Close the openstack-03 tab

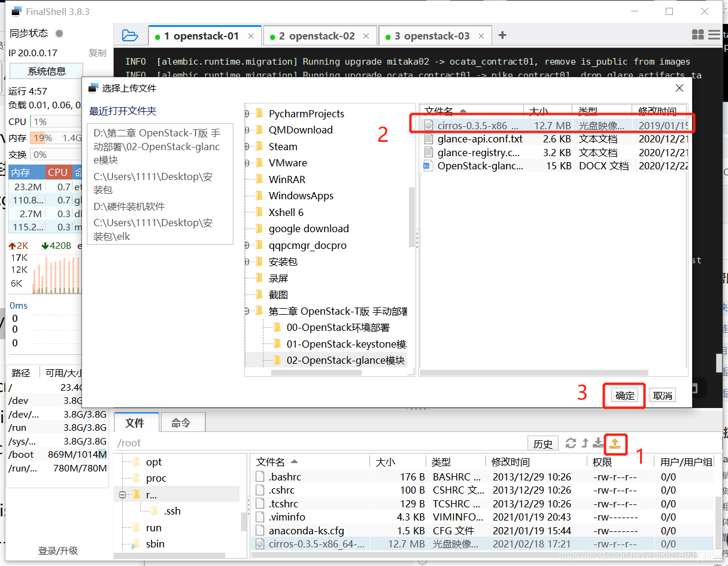point(482,36)
